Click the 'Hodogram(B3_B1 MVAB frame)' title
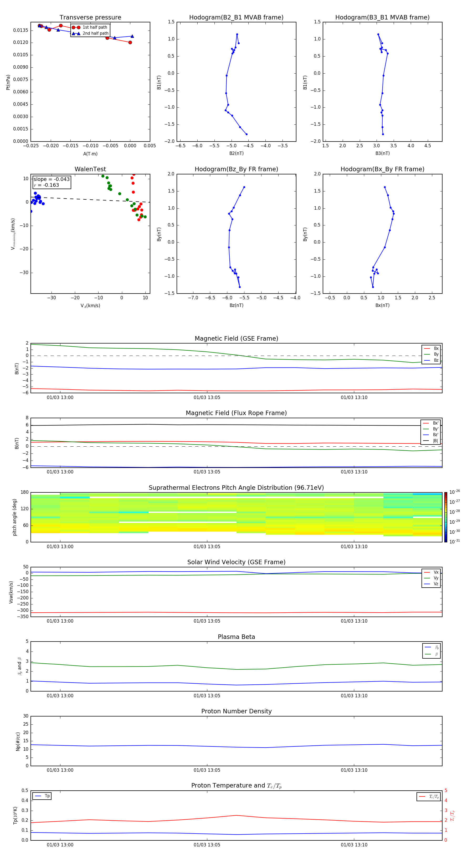The width and height of the screenshot is (473, 868). tap(382, 17)
